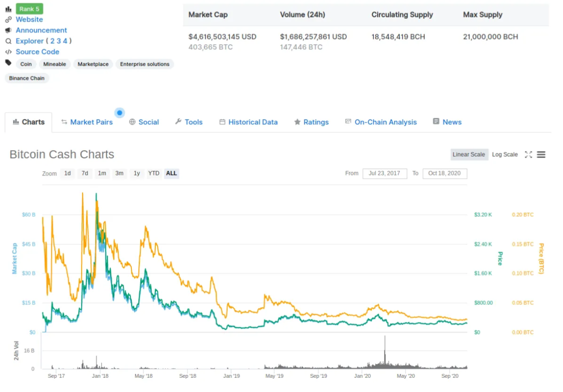Viewport: 563px width, 392px height.
Task: Click the star icon beside Ratings
Action: click(x=297, y=122)
